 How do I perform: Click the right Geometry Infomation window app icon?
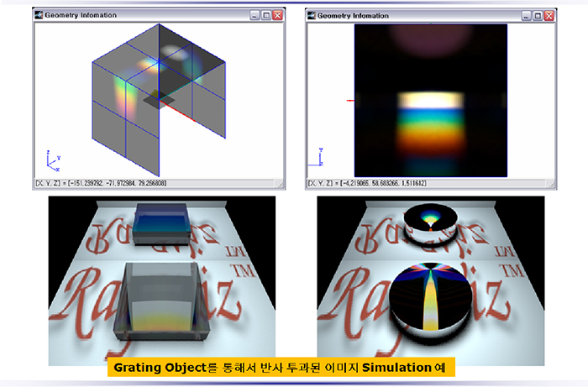(312, 15)
